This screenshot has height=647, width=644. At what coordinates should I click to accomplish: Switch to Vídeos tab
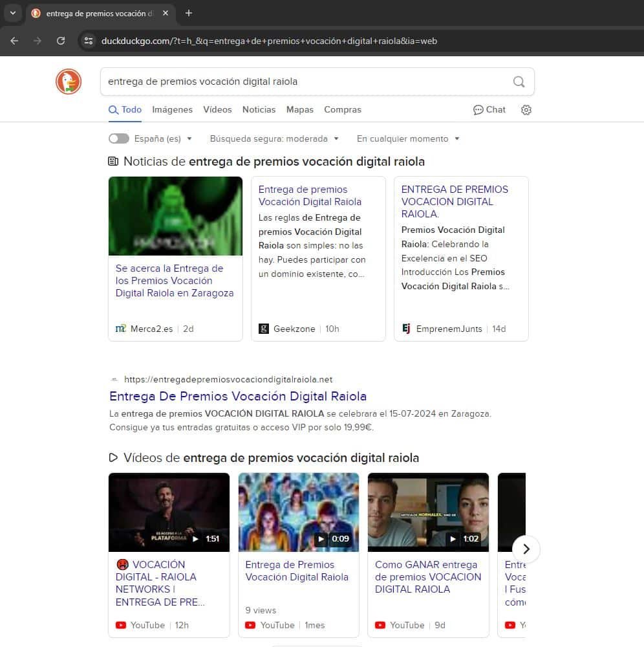(x=217, y=110)
